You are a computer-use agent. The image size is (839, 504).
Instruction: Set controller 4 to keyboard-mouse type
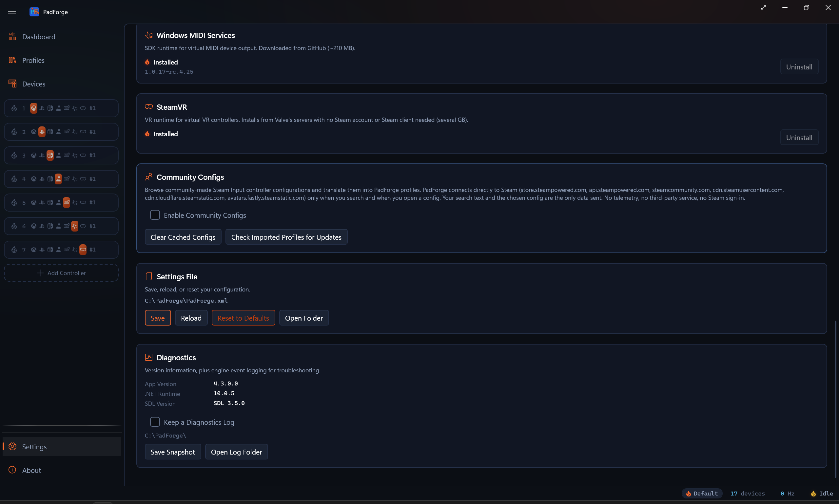click(x=67, y=178)
